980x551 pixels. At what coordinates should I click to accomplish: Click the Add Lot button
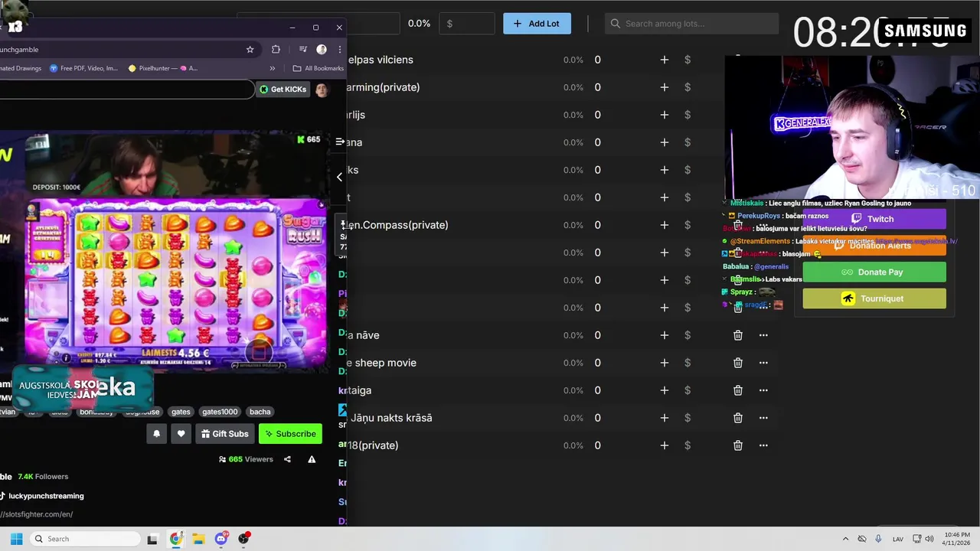point(537,24)
